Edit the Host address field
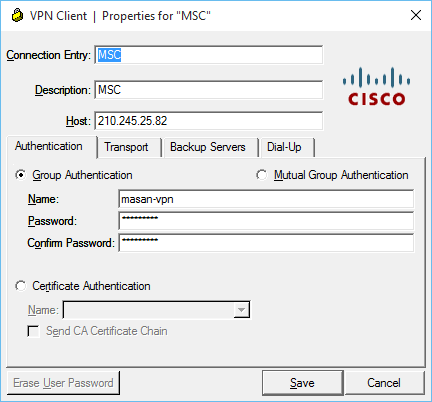Viewport: 432px width, 402px height. [x=209, y=121]
